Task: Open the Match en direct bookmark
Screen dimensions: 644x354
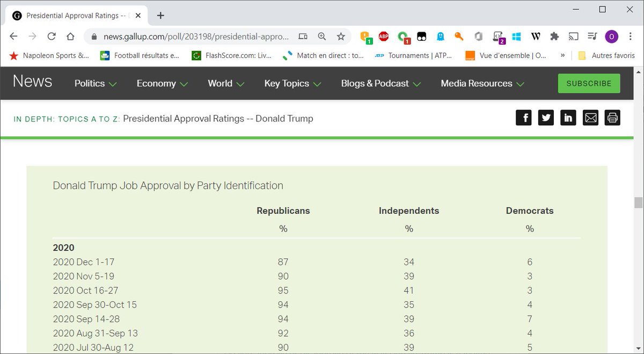Action: (x=323, y=55)
